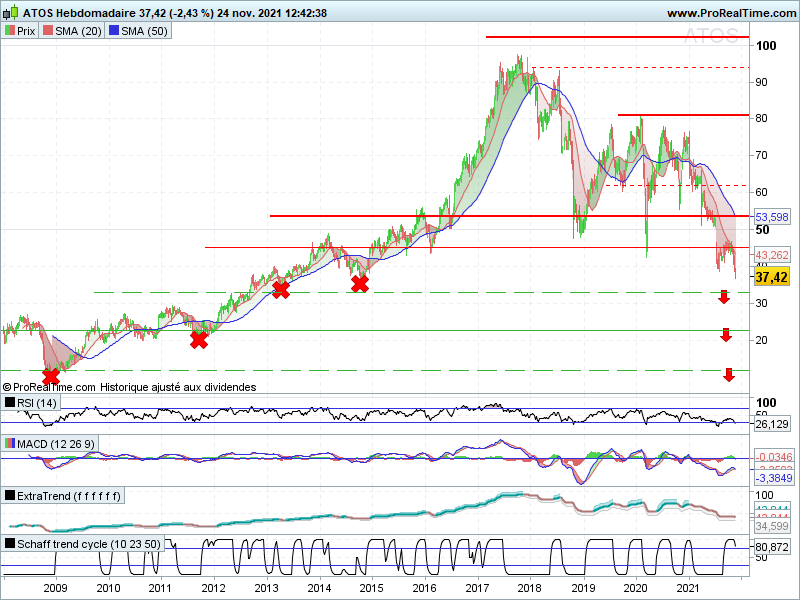Click the candlestick chart icon beside ATOS title
Image resolution: width=800 pixels, height=600 pixels.
(x=11, y=12)
